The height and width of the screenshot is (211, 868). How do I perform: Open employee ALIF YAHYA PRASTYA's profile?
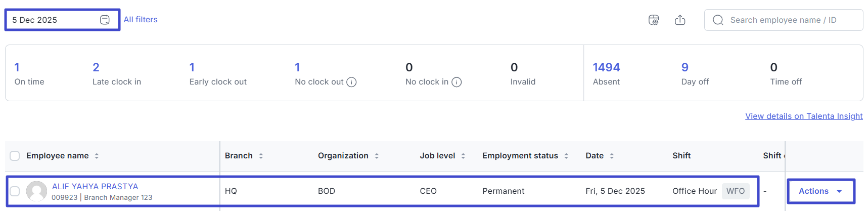[x=95, y=186]
